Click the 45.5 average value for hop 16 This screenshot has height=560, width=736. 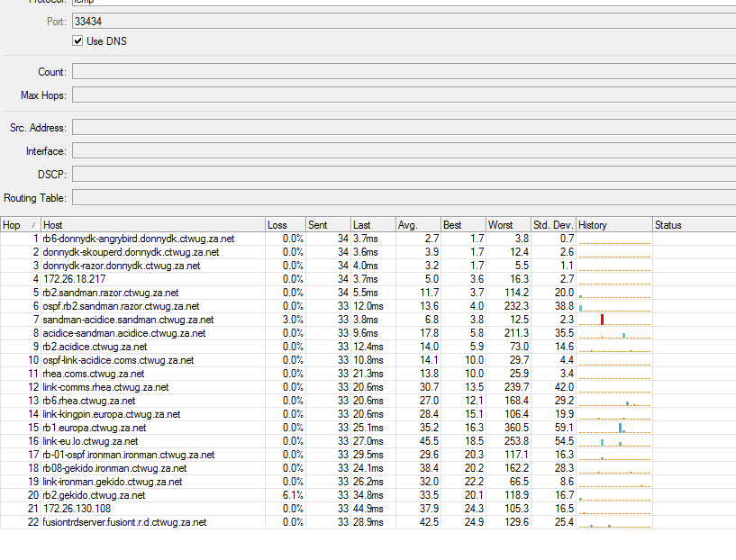pos(429,441)
